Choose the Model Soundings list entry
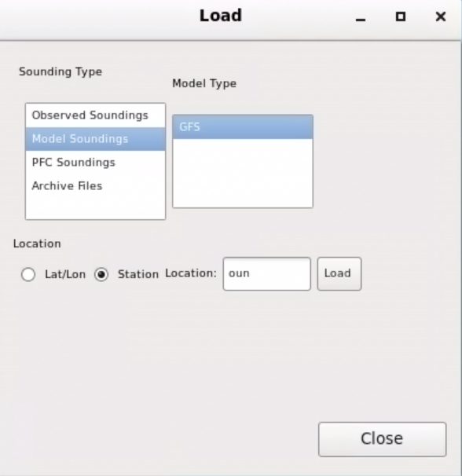Screen dimensions: 462x476 pyautogui.click(x=95, y=139)
